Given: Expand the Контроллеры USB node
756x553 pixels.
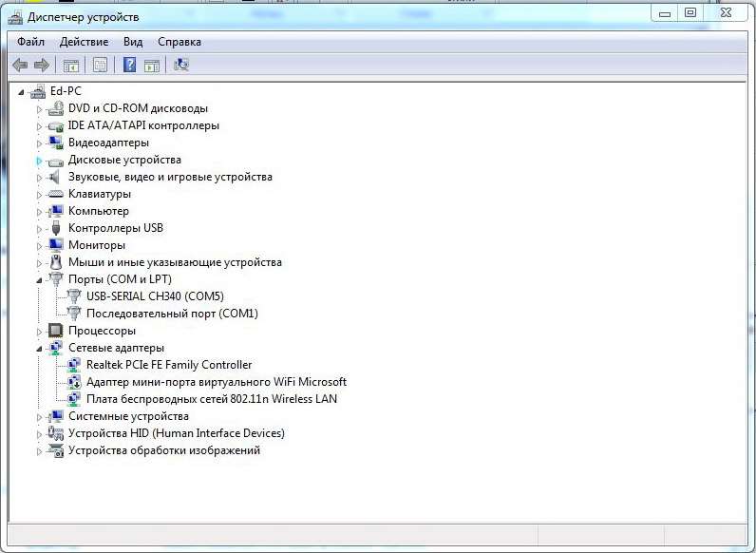Looking at the screenshot, I should pyautogui.click(x=39, y=229).
